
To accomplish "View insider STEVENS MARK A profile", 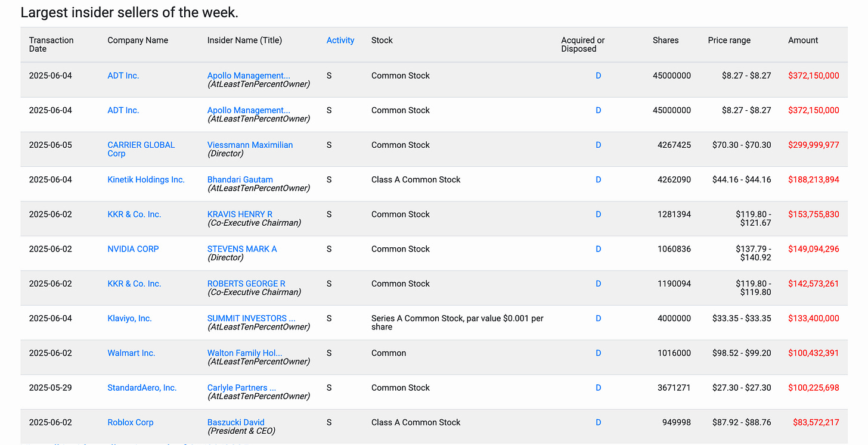I will 242,248.
